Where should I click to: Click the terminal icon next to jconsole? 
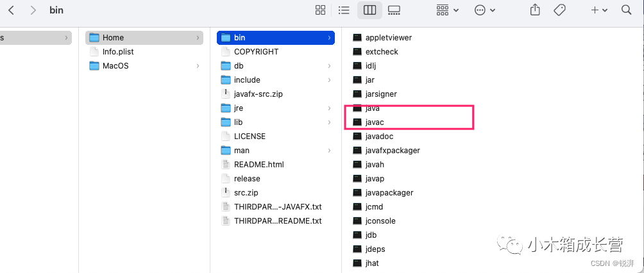pyautogui.click(x=357, y=221)
